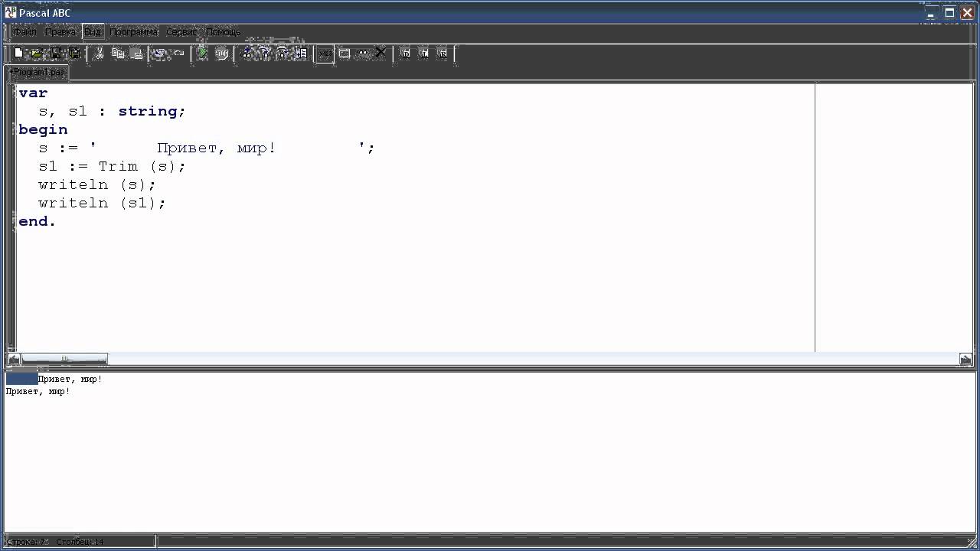Click the 'var' keyword line

coord(33,93)
